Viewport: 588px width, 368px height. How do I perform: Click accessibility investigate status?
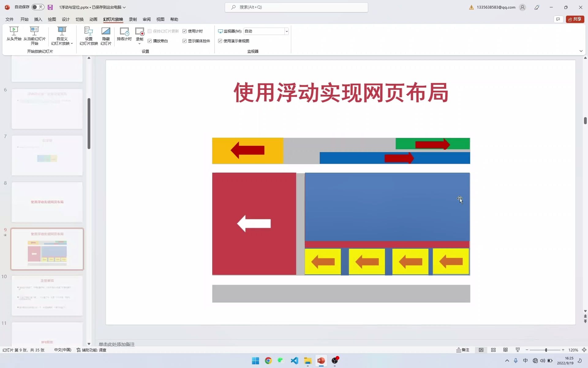[91, 350]
